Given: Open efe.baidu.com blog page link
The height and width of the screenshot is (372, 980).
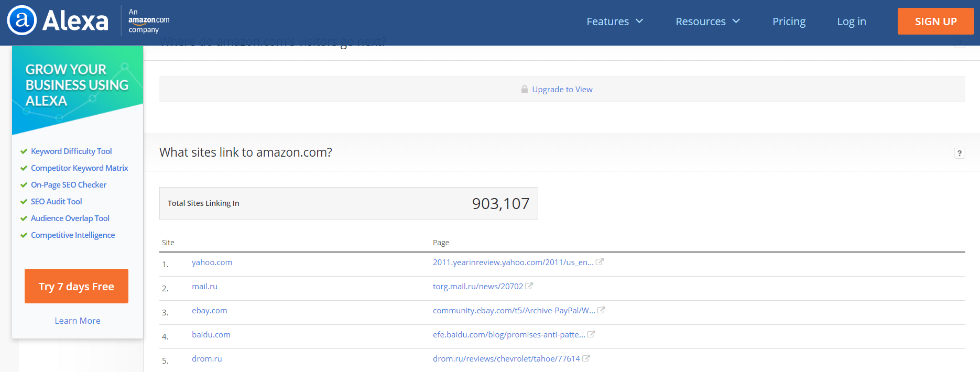Looking at the screenshot, I should (x=509, y=335).
